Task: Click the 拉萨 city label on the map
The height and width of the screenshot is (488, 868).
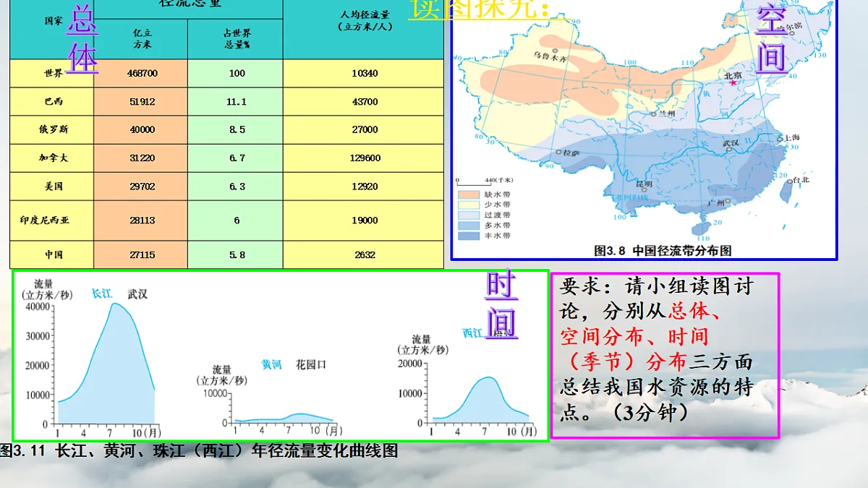Action: (x=571, y=153)
